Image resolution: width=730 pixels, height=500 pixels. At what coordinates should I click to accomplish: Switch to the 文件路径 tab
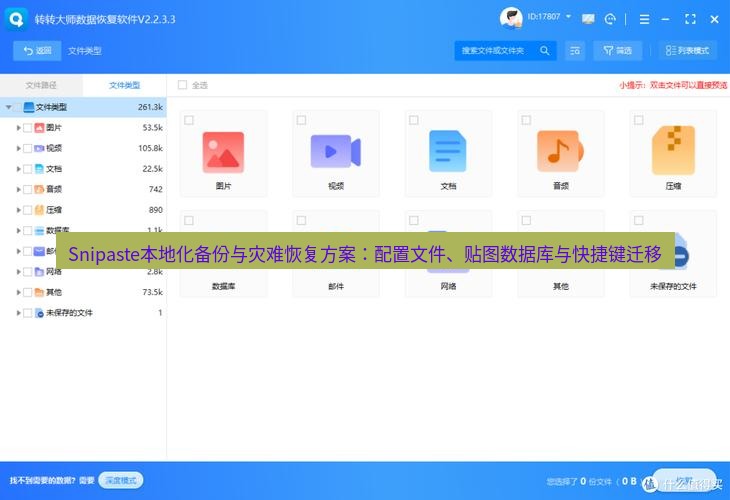(41, 85)
